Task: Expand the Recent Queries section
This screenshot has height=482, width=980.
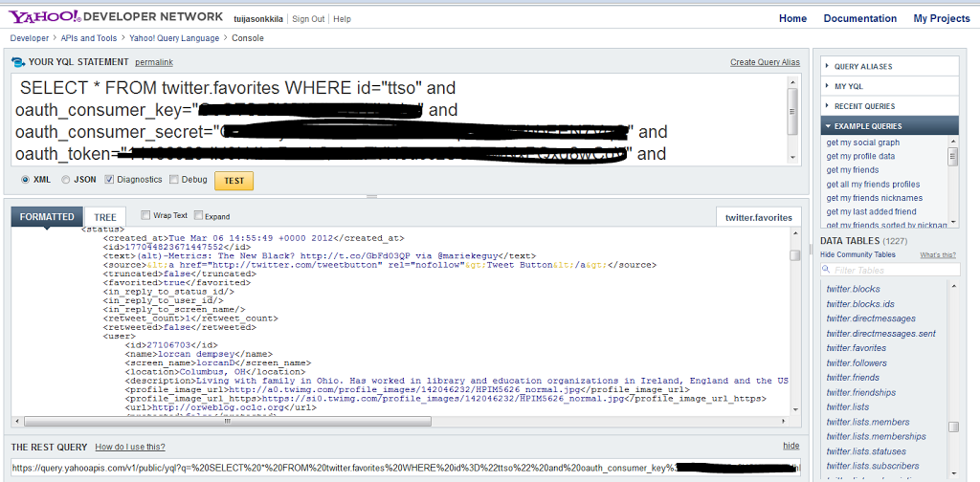Action: (863, 106)
